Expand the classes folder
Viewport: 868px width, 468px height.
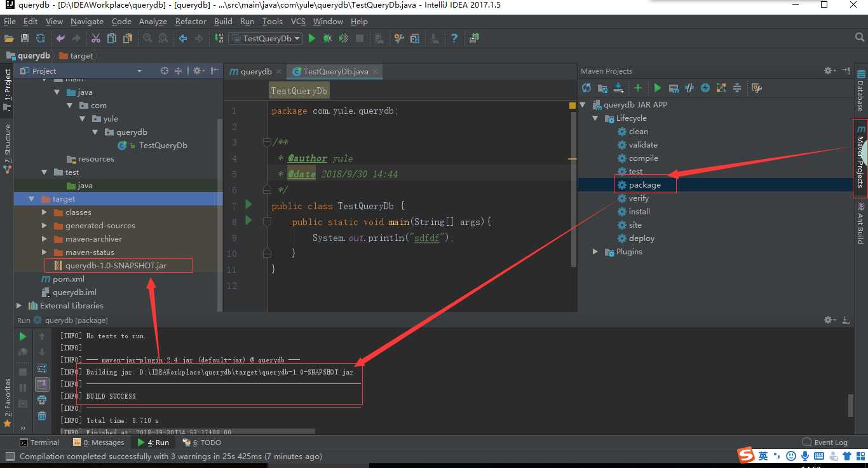click(44, 212)
